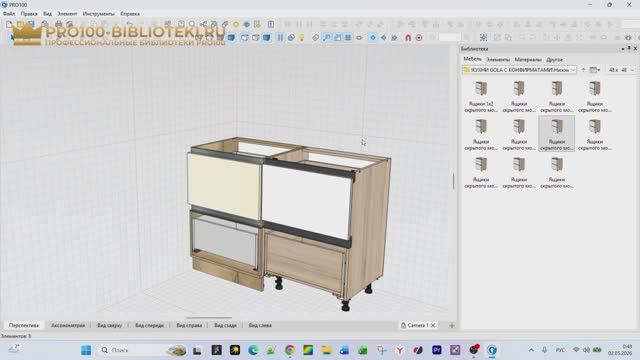Open the Элемент menu

pyautogui.click(x=67, y=13)
